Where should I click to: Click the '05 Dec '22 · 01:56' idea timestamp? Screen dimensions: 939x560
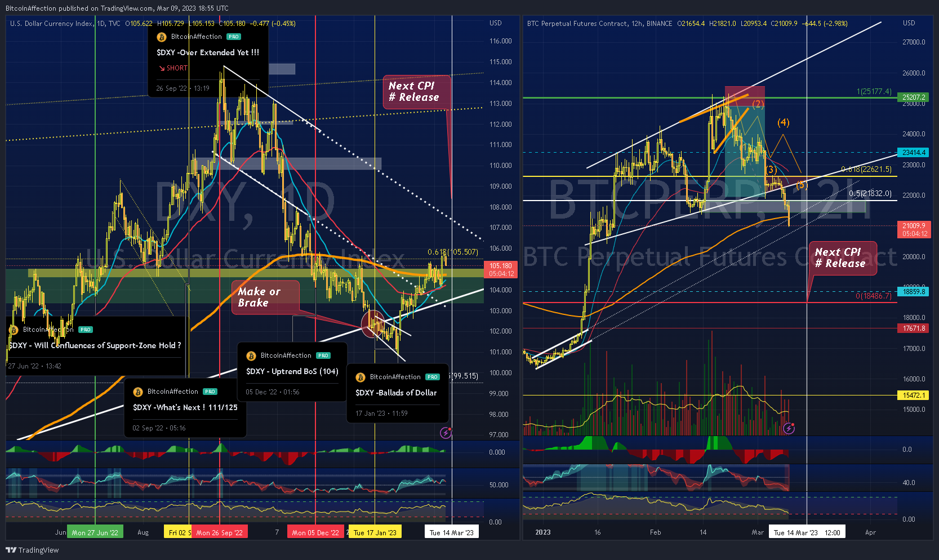(272, 392)
